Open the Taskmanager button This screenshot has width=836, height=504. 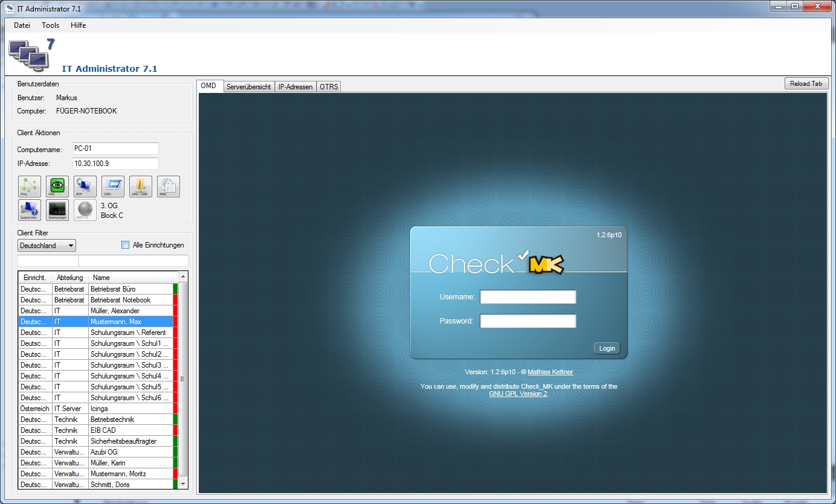(x=57, y=210)
